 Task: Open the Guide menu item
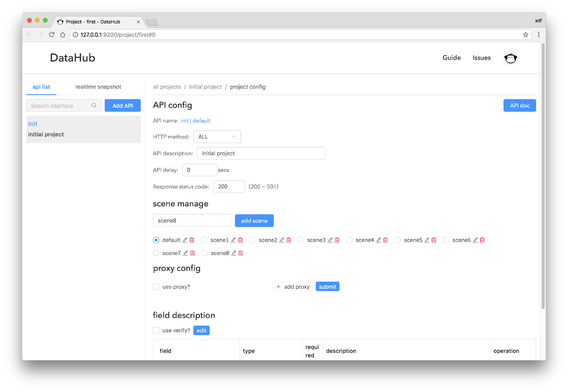click(452, 58)
